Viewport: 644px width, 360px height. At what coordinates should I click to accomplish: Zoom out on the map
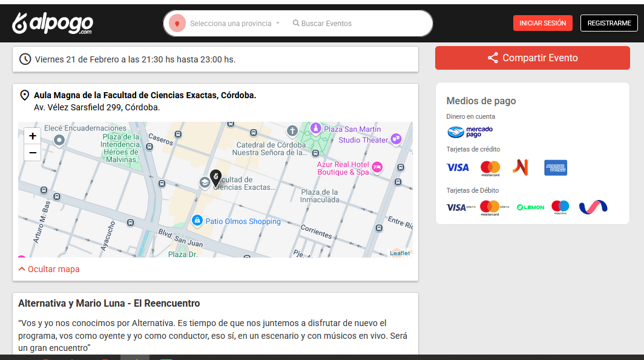click(33, 153)
